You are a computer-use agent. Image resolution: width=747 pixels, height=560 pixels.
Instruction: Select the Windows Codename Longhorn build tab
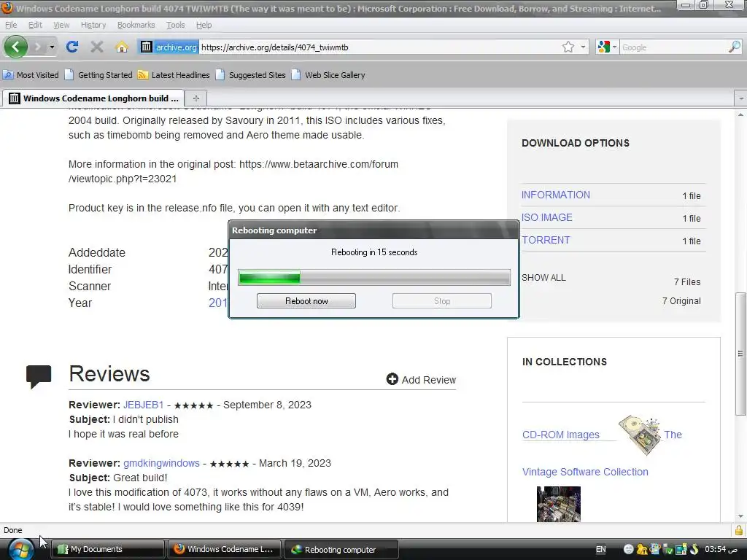[x=93, y=98]
